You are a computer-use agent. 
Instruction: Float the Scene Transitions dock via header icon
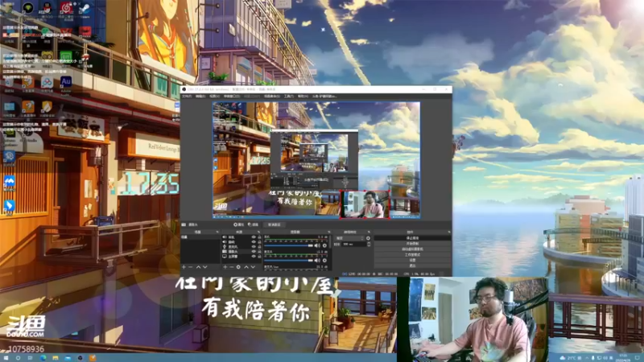(x=369, y=232)
